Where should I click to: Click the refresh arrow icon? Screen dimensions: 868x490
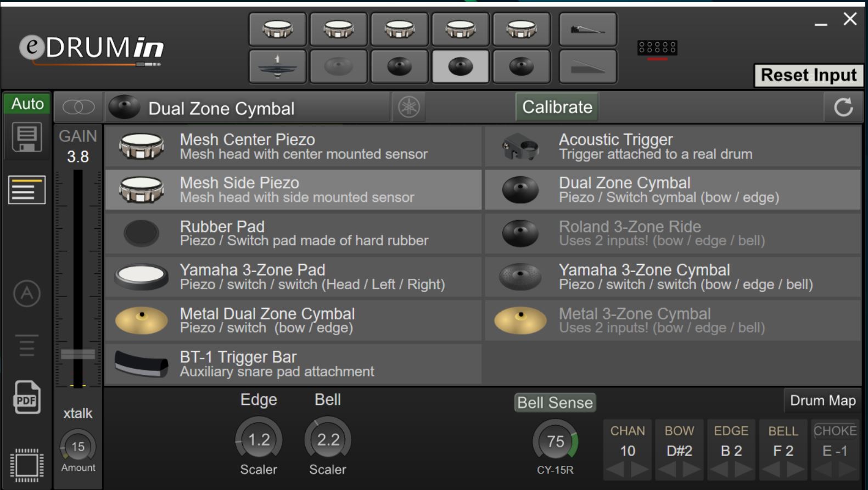[x=843, y=107]
